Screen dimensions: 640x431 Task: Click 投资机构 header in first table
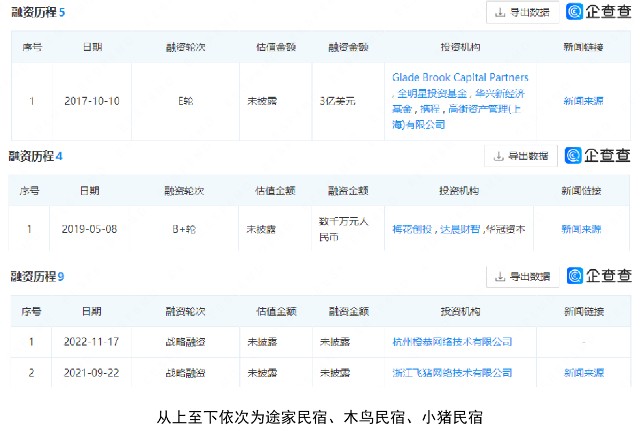click(460, 47)
